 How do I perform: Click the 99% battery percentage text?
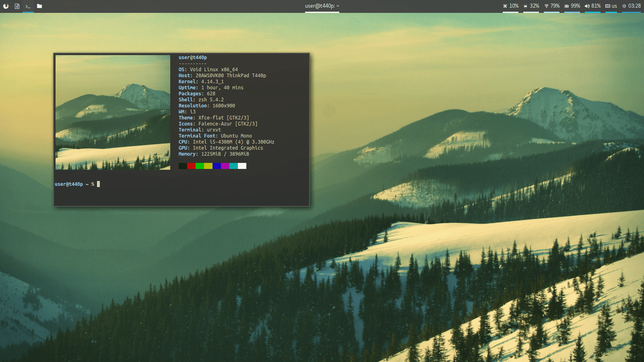point(576,6)
